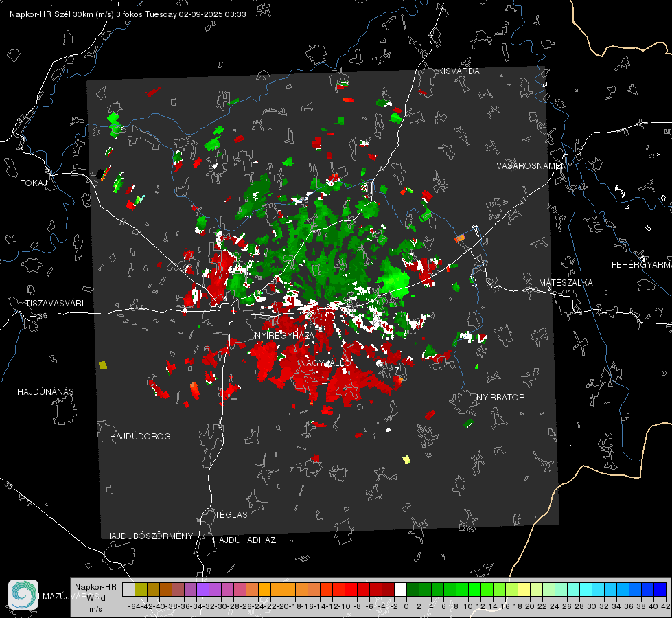Select the yellow swatch between 18 and 20
672x618 pixels.
[x=524, y=589]
